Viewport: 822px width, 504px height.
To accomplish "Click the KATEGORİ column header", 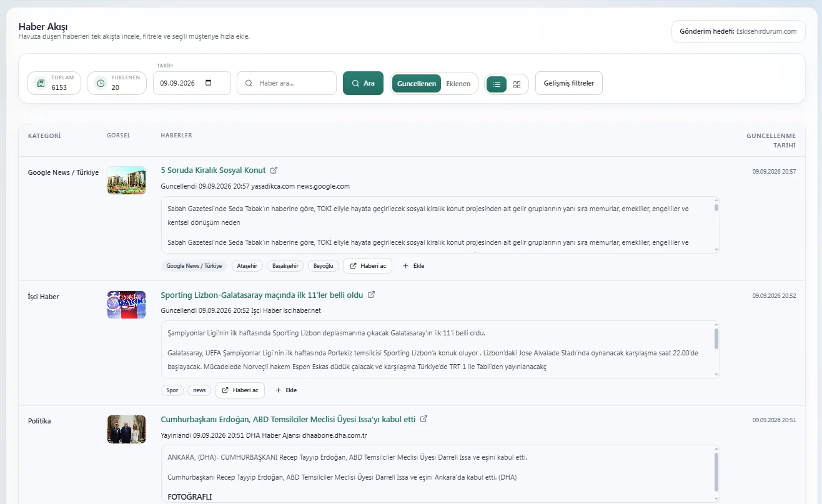I will [44, 136].
